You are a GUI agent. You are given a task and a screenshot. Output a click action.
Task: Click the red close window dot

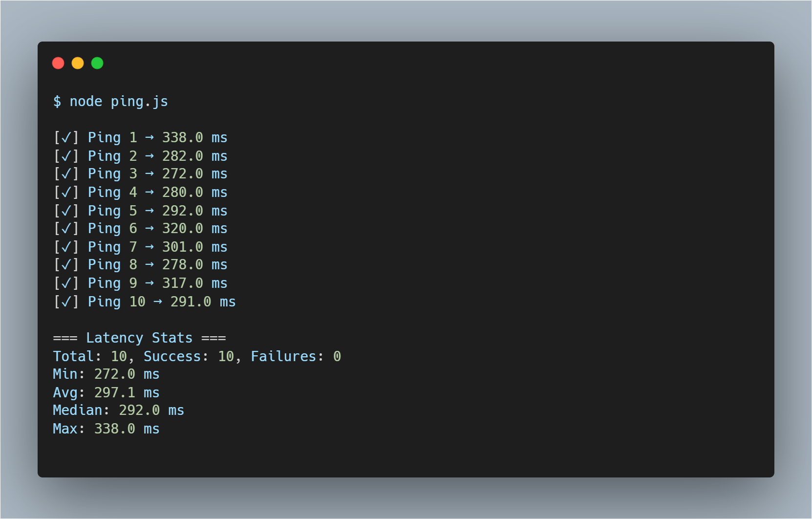click(58, 63)
